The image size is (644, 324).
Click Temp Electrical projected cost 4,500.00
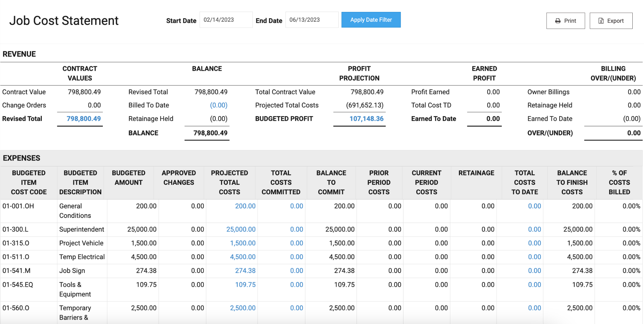[243, 257]
